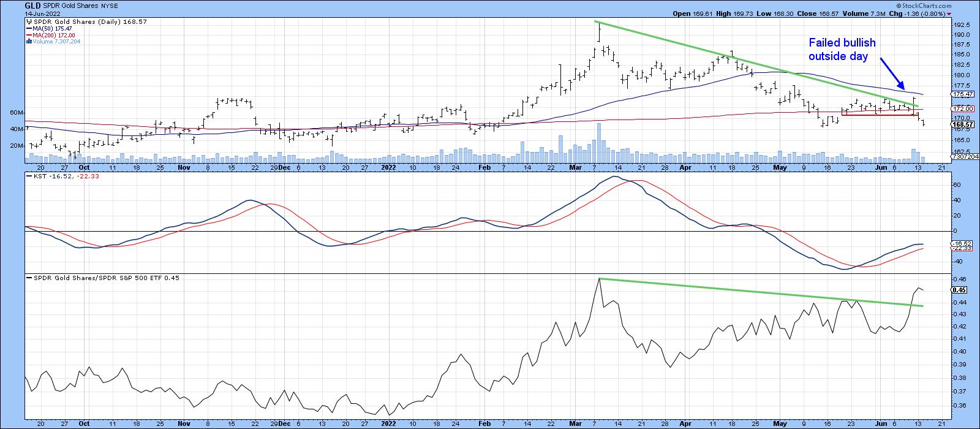980x429 pixels.
Task: Click the -16.52 KST value tag on right
Action: [960, 243]
